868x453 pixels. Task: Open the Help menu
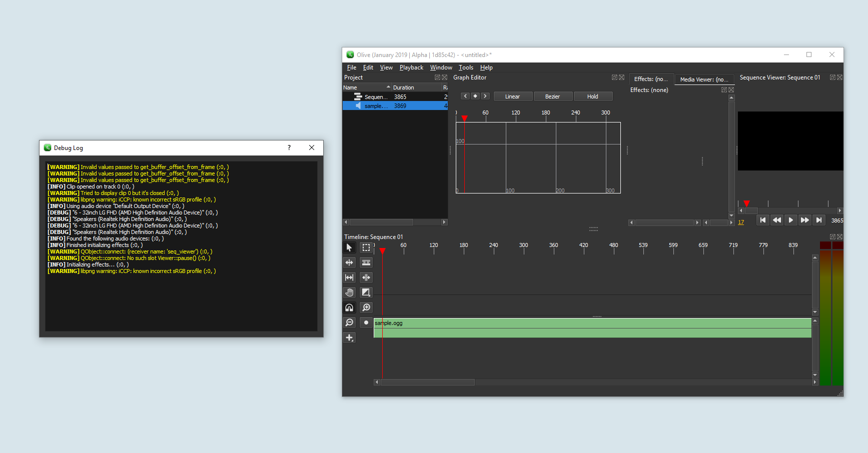tap(486, 67)
